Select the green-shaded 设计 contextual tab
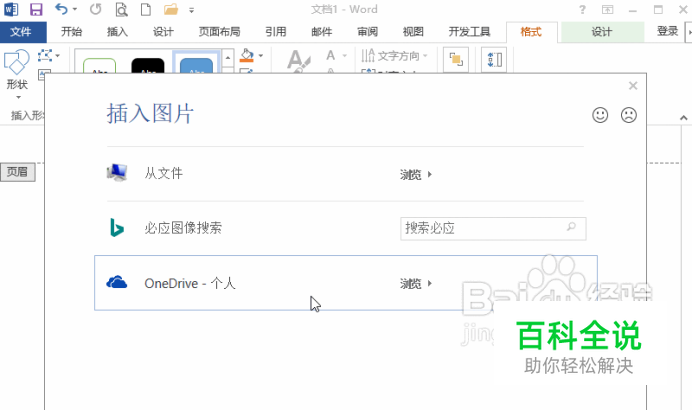Viewport: 692px width, 410px height. (602, 32)
